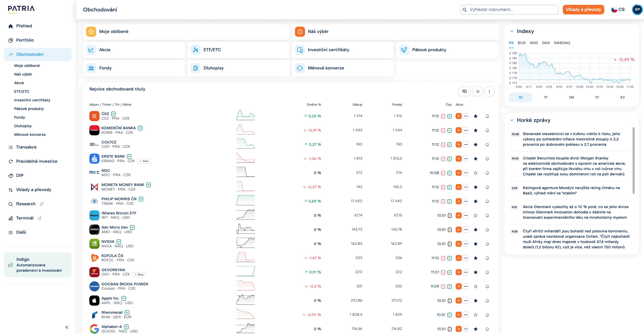
Task: Click the Vyhledat instrument search field
Action: click(509, 10)
